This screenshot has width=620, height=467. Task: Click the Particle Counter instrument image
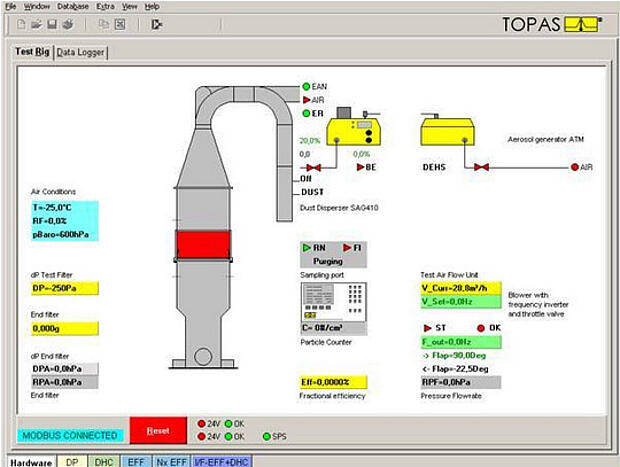pos(333,302)
